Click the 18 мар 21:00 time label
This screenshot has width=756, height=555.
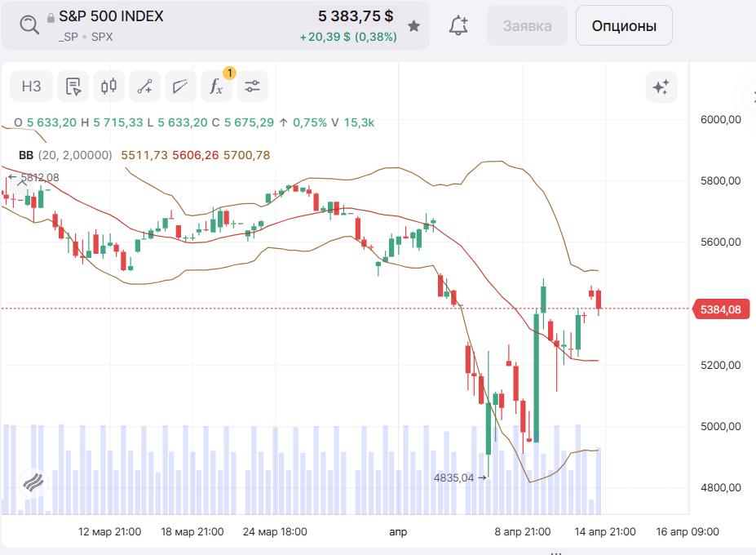[x=192, y=532]
